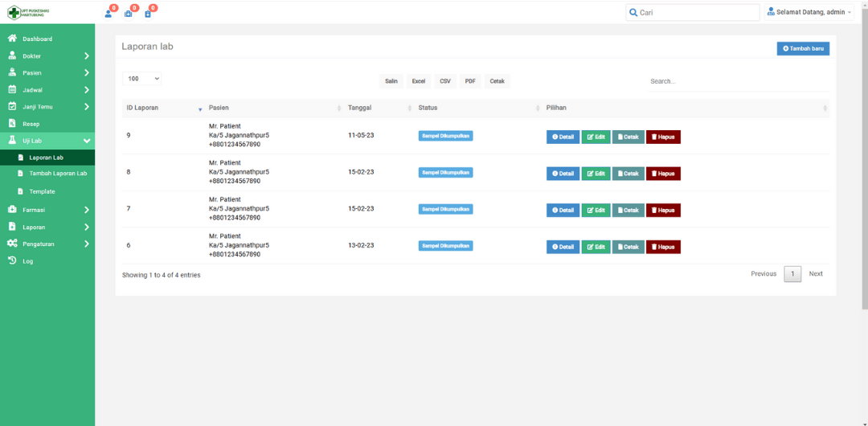Click the Tambah baru button
The image size is (868, 426).
point(802,48)
